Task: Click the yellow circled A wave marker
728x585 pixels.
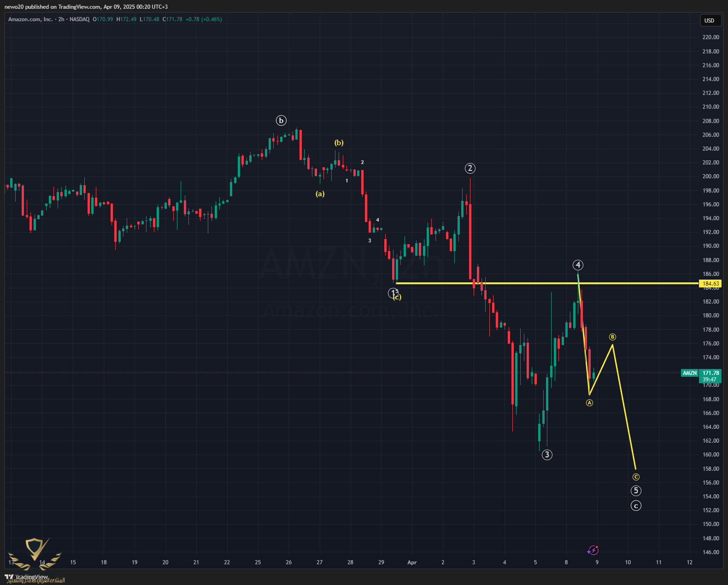Action: coord(589,403)
